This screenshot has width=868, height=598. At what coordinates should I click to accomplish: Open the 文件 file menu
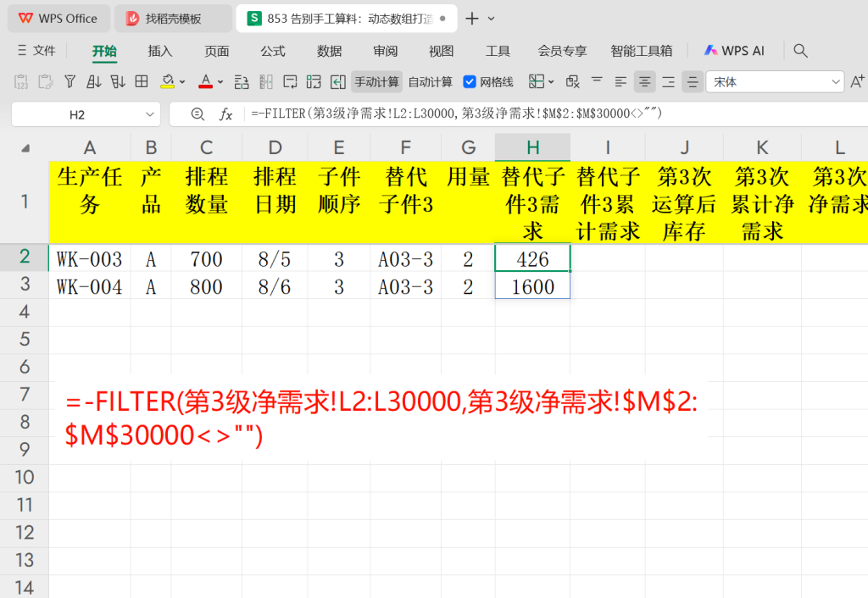(x=36, y=51)
